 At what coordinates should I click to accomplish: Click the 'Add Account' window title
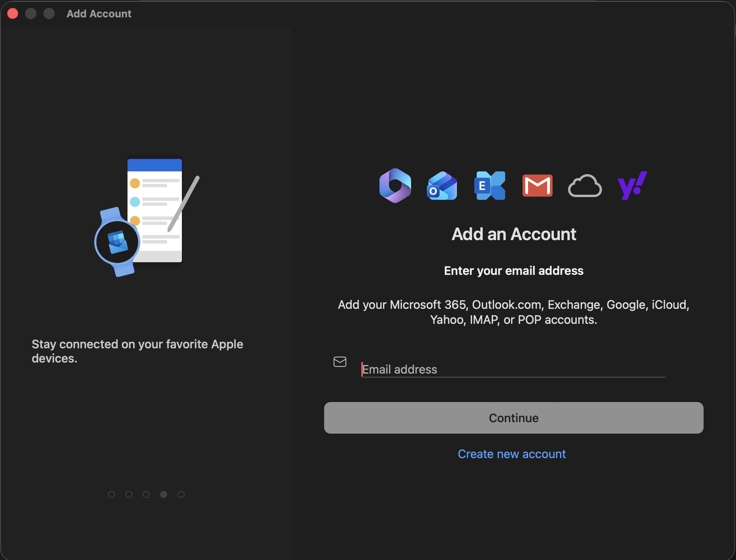(99, 14)
